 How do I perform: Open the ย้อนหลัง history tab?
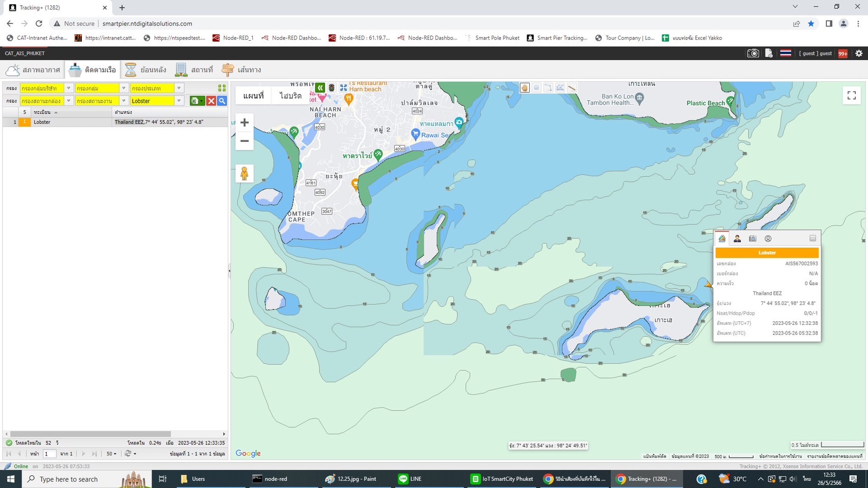[x=146, y=70]
